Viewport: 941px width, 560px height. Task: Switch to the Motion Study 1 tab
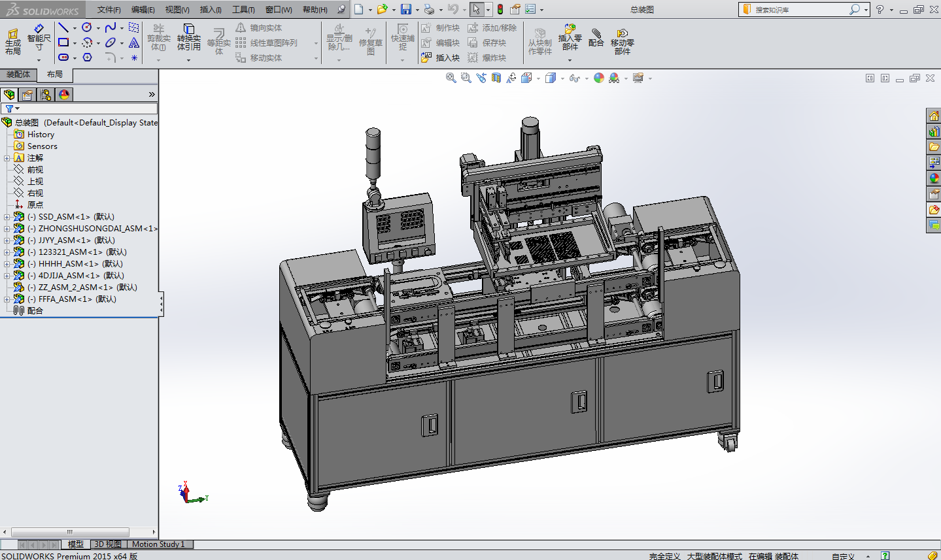click(x=158, y=544)
